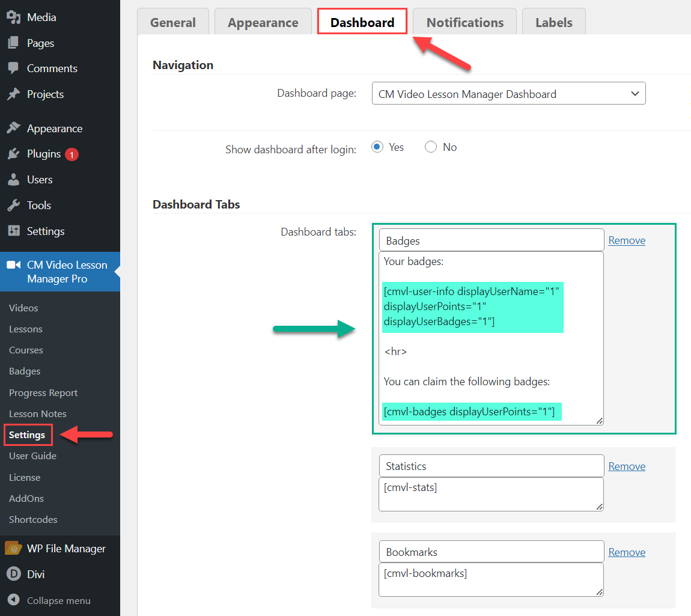Click the Tools wrench icon

coord(14,206)
